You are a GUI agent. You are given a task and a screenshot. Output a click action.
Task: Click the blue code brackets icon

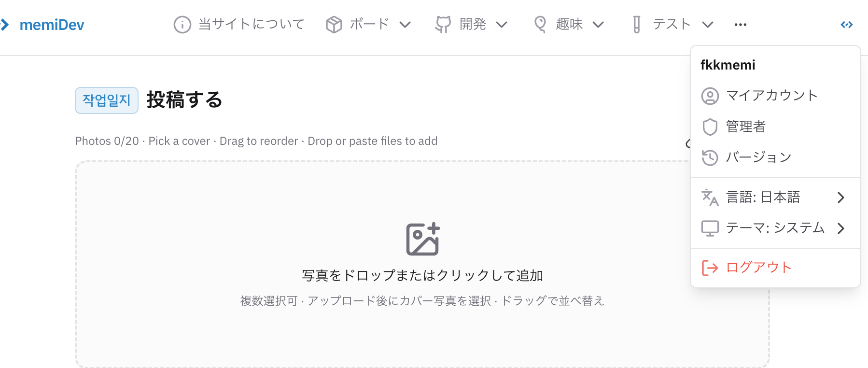coord(847,25)
